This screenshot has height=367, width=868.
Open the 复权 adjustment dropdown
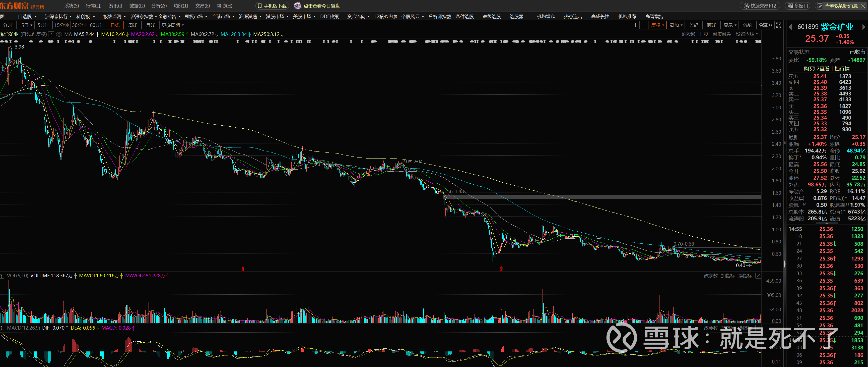click(657, 25)
